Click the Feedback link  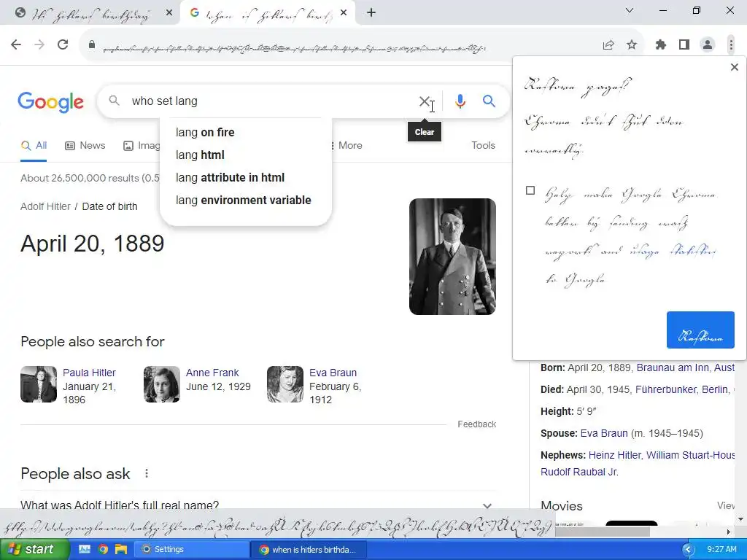[477, 424]
